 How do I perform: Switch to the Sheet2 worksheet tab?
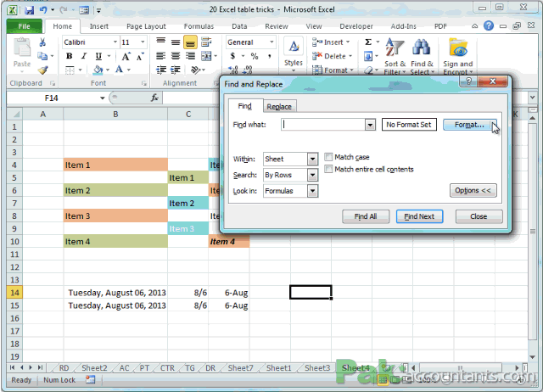click(94, 367)
